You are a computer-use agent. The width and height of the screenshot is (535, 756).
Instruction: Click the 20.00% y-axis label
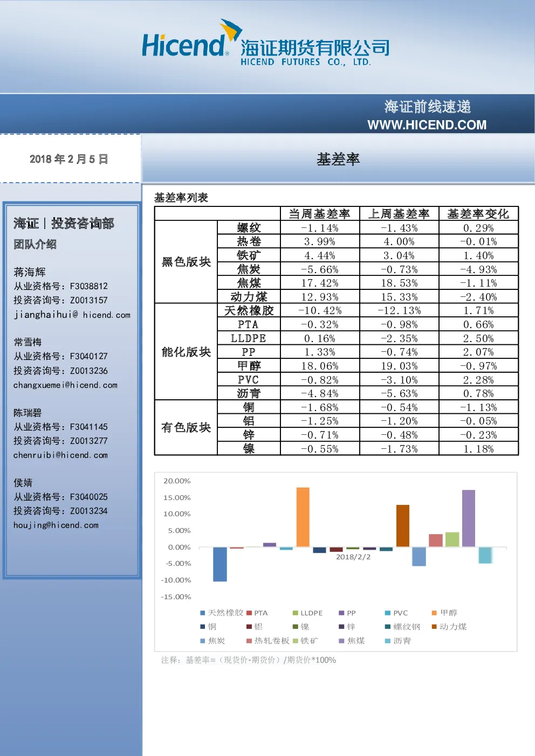(177, 481)
